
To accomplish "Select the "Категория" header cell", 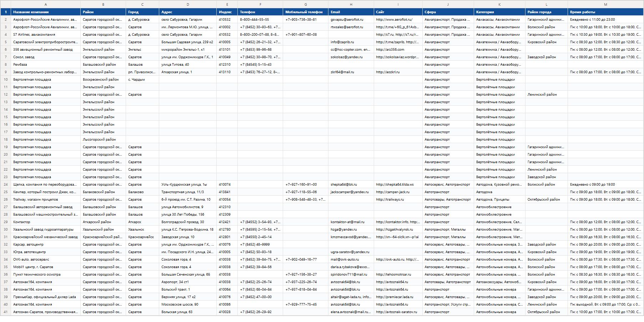I will (499, 12).
